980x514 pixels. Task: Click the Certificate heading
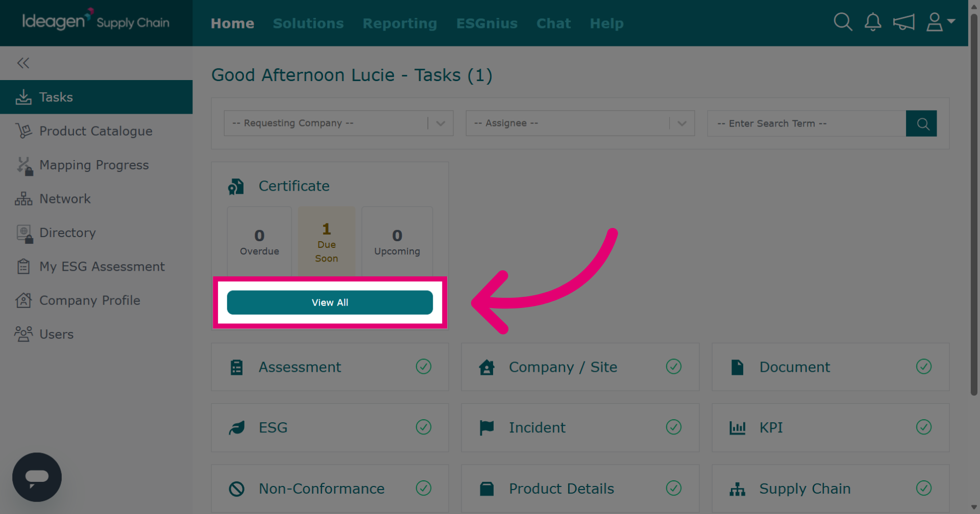coord(294,186)
